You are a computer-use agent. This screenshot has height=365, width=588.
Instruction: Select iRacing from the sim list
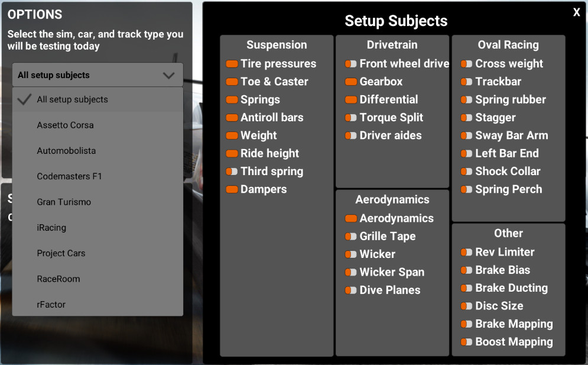pyautogui.click(x=66, y=227)
